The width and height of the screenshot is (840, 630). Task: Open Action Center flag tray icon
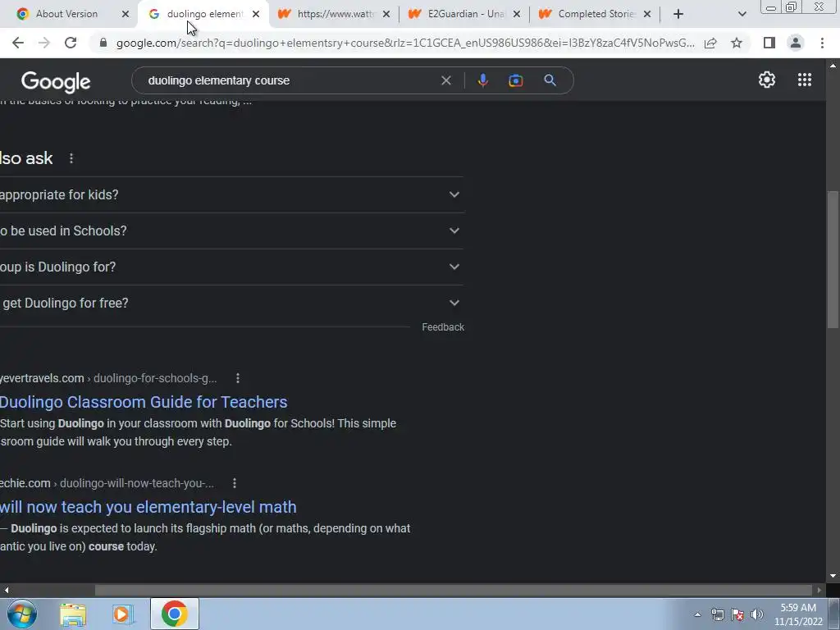737,614
